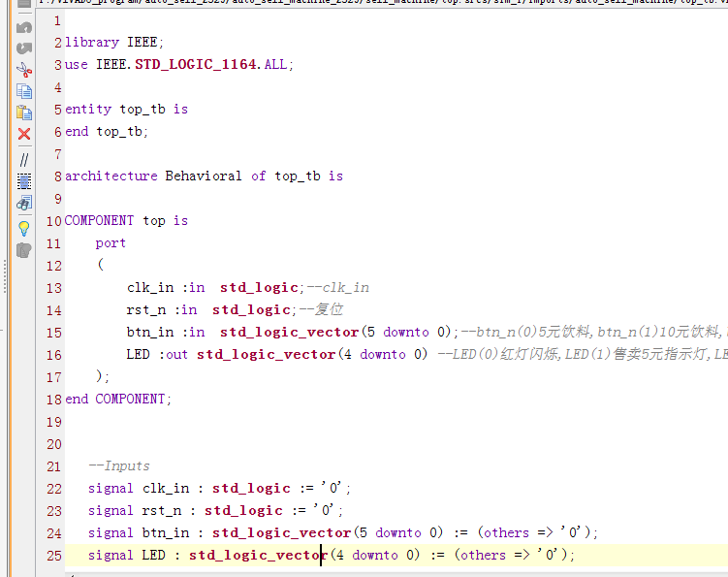Click 'signal btn_in' declaration on line 24
The height and width of the screenshot is (577, 728).
139,532
